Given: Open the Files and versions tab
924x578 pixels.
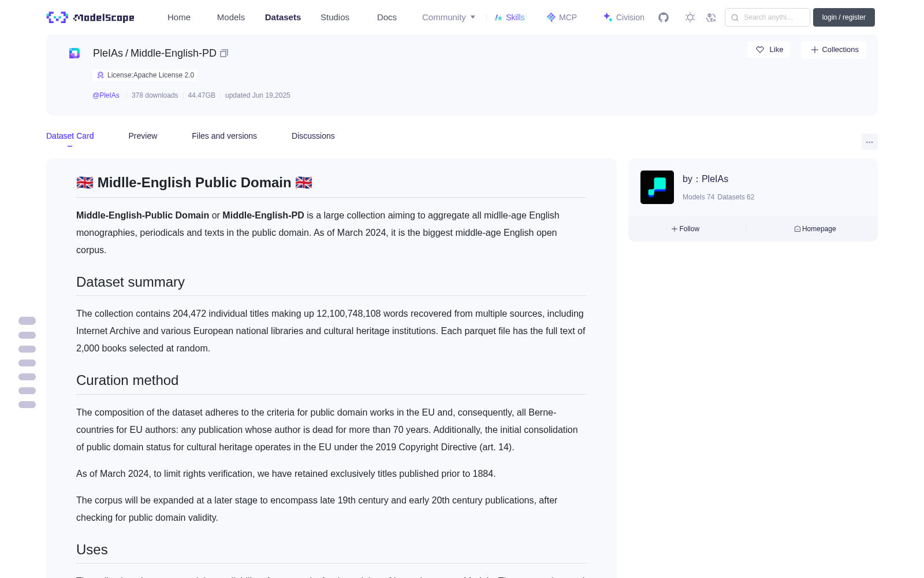Looking at the screenshot, I should [224, 136].
